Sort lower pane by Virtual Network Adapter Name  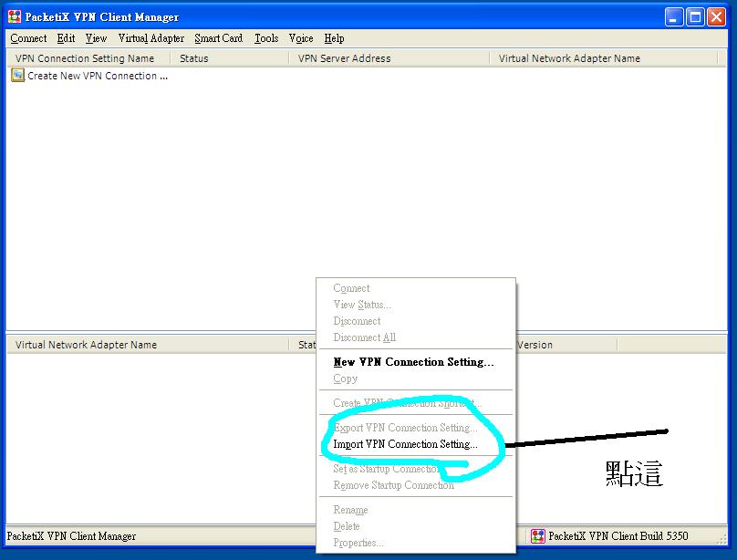(x=148, y=345)
